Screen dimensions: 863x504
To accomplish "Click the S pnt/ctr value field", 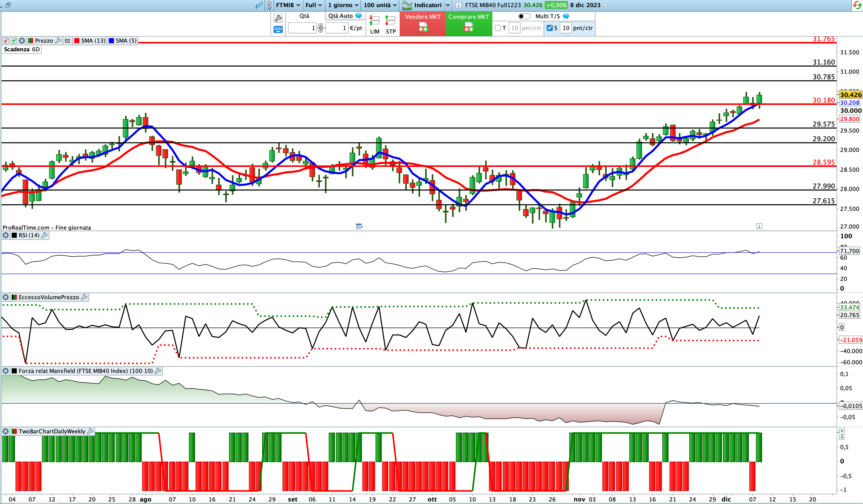I will pos(566,28).
